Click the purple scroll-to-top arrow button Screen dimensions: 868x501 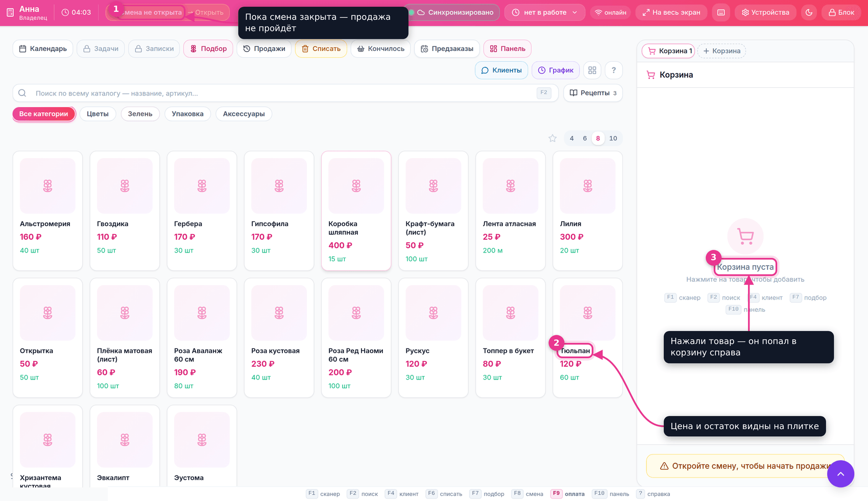pyautogui.click(x=840, y=473)
